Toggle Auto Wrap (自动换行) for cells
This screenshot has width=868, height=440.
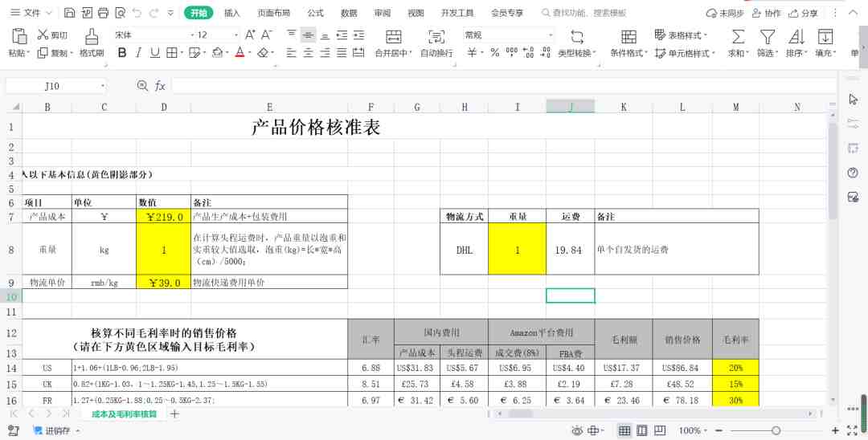tap(436, 36)
